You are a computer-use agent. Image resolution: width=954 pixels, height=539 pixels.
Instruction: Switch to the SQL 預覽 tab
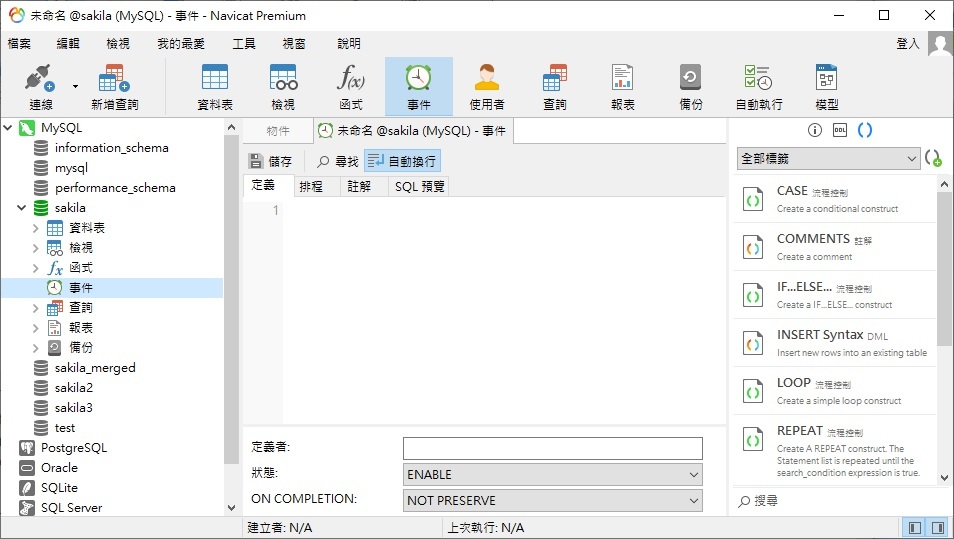pos(419,186)
